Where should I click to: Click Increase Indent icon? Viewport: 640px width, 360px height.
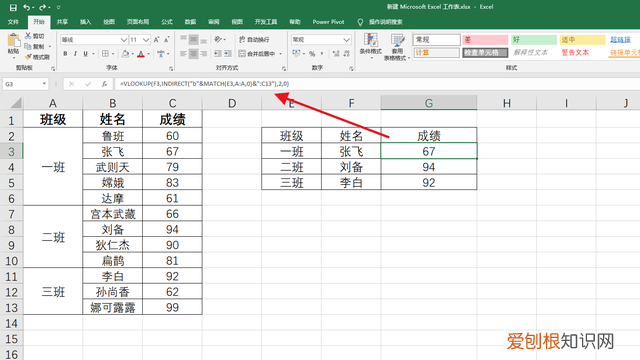(227, 53)
